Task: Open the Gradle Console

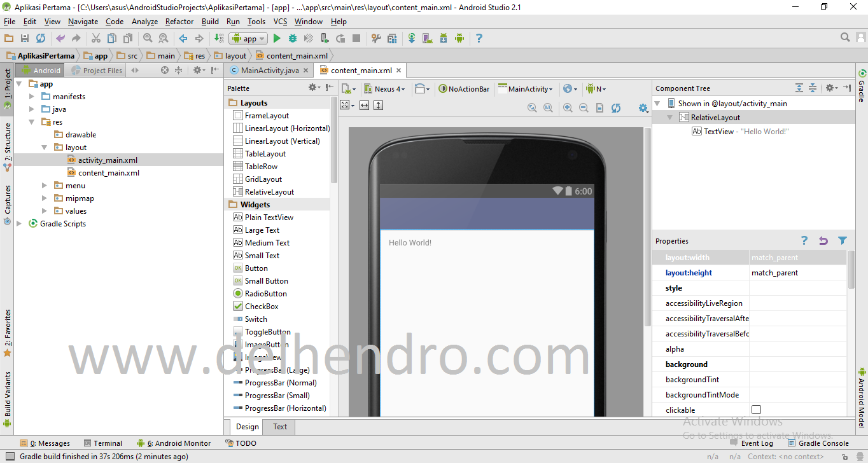Action: pyautogui.click(x=818, y=443)
